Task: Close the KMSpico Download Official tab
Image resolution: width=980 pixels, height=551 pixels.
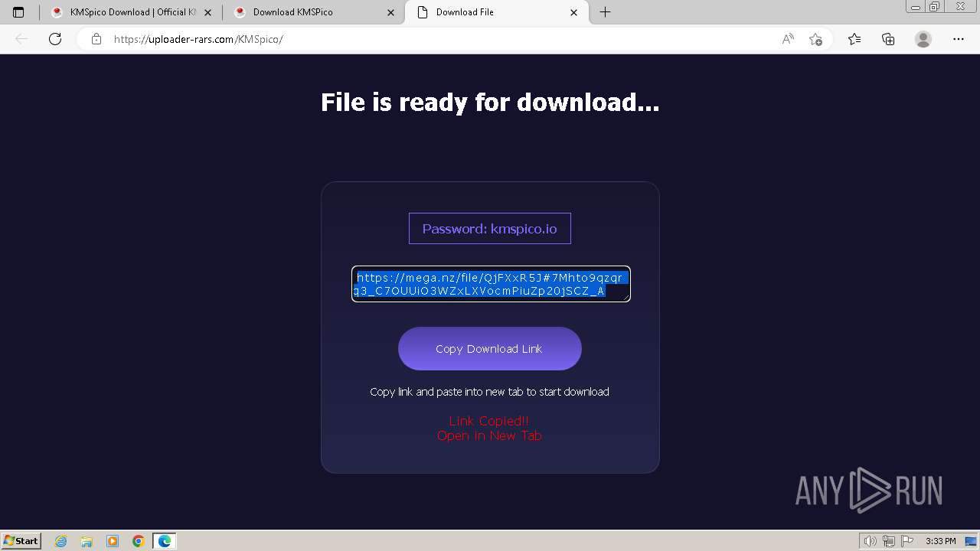Action: pyautogui.click(x=207, y=12)
